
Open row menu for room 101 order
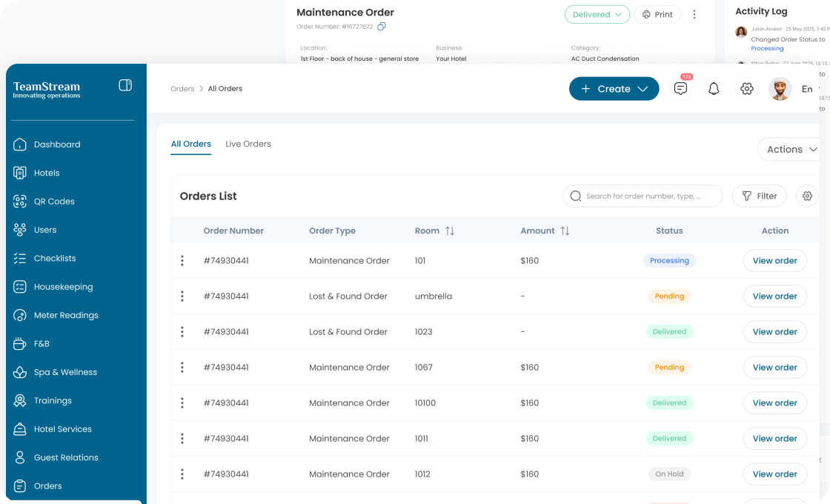coord(182,261)
